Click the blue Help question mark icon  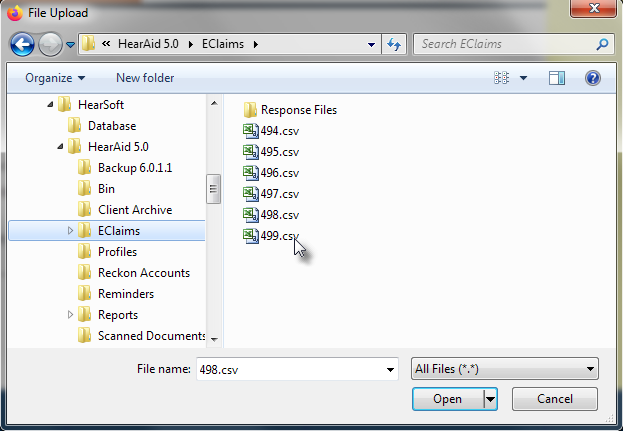592,78
